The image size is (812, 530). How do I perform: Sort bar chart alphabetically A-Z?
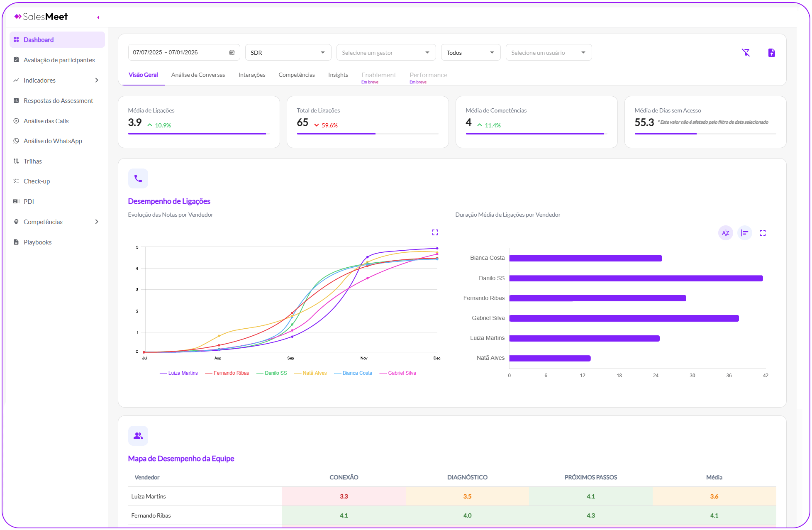click(x=725, y=233)
